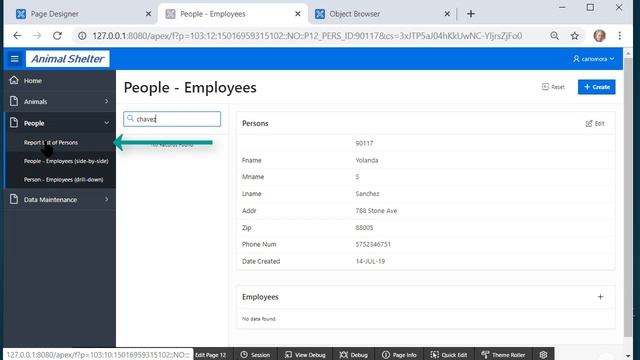Open developer toolbar settings gear
Image resolution: width=640 pixels, height=360 pixels.
coord(543,354)
